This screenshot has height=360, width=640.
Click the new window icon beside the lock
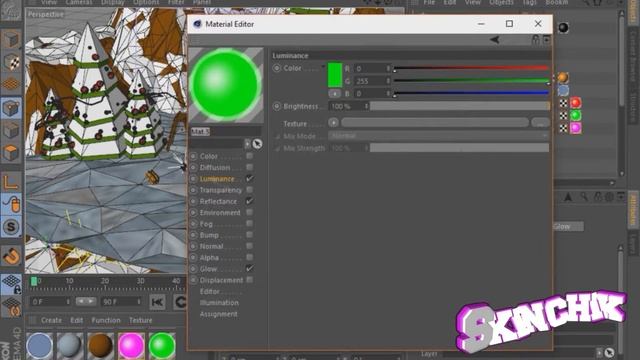click(547, 40)
